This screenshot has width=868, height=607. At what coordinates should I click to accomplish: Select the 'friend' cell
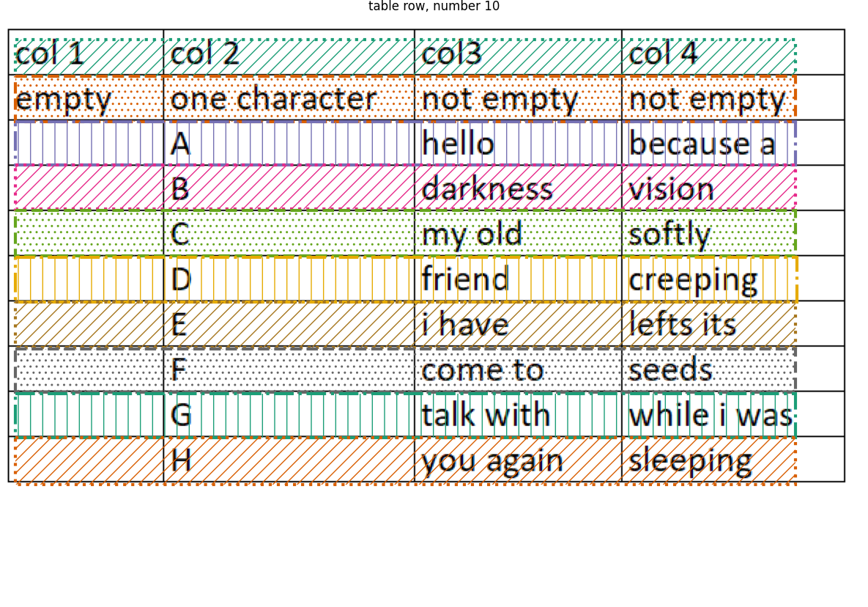click(x=518, y=279)
